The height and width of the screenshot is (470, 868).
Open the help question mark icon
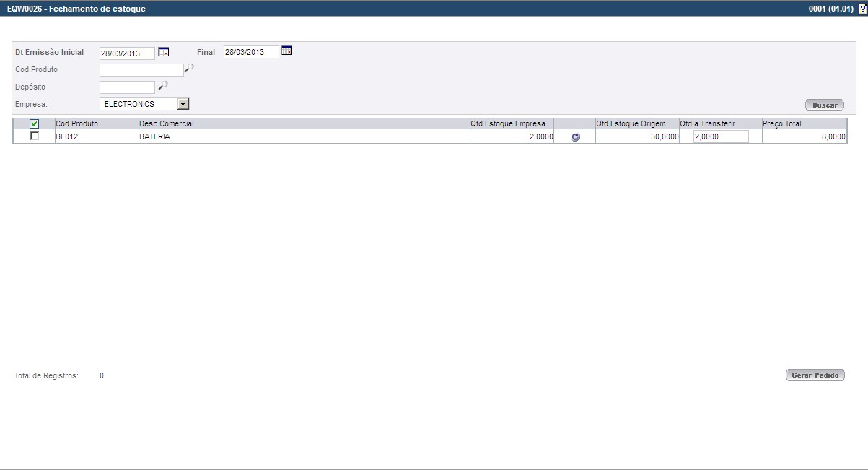(x=862, y=9)
